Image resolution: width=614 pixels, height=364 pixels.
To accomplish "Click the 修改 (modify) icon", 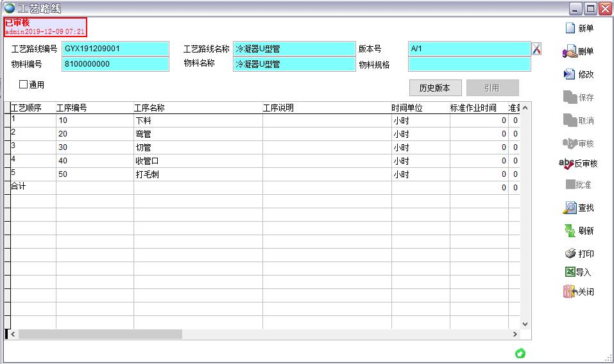I will 569,74.
